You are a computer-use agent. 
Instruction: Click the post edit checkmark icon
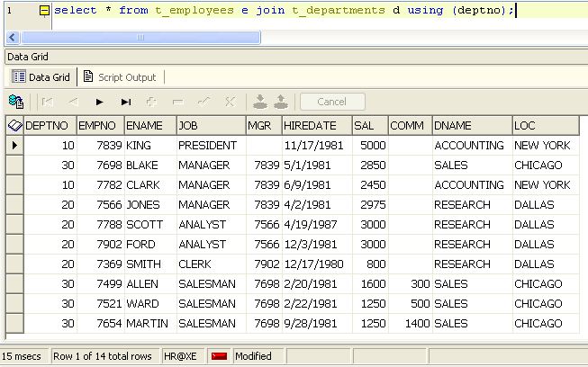tap(204, 102)
